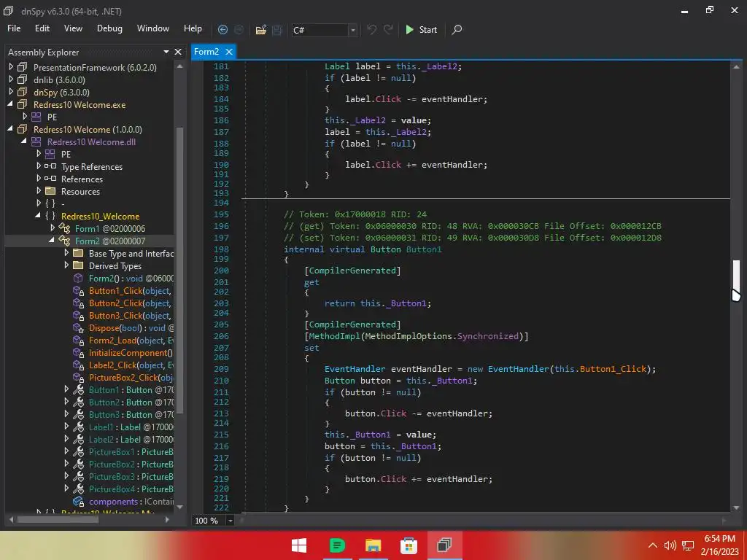Expand the dnlib (3.6.0.0) node
The image size is (747, 560).
11,79
